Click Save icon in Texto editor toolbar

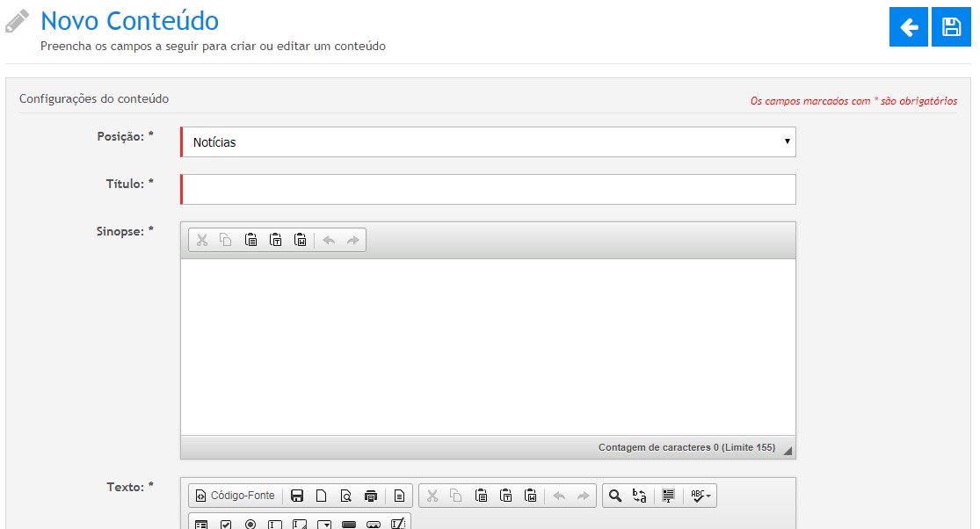[x=297, y=496]
